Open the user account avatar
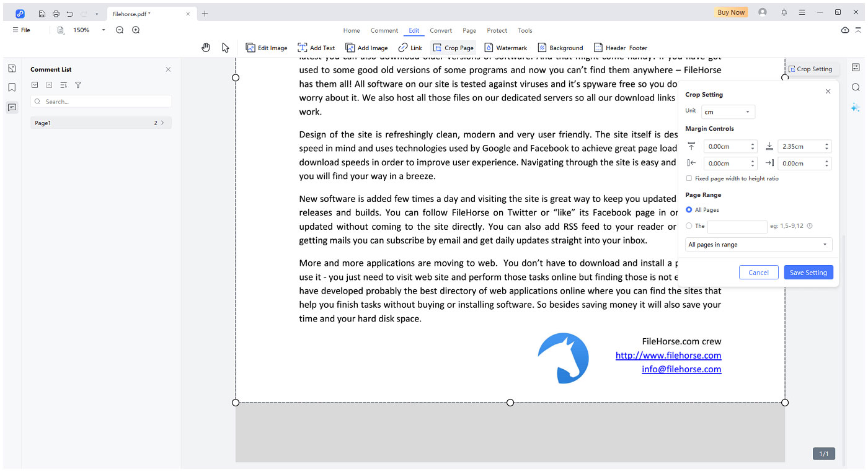This screenshot has width=868, height=472. (x=763, y=12)
